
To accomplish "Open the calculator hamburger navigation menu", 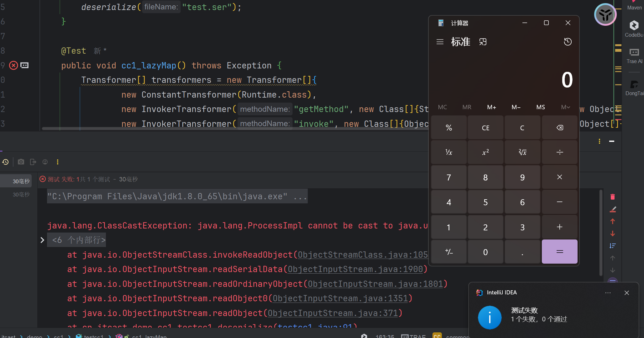I will point(440,42).
